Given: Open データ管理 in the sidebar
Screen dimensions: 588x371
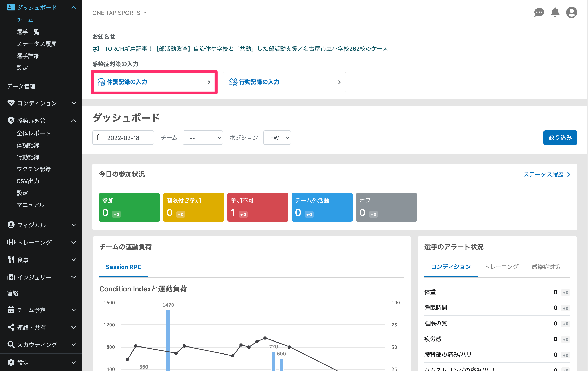Looking at the screenshot, I should 21,86.
